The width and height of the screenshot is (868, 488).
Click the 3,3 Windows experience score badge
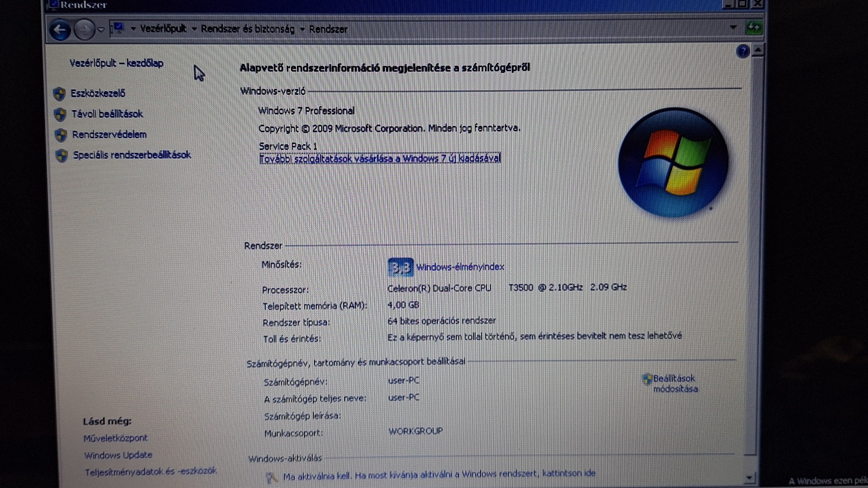click(400, 267)
